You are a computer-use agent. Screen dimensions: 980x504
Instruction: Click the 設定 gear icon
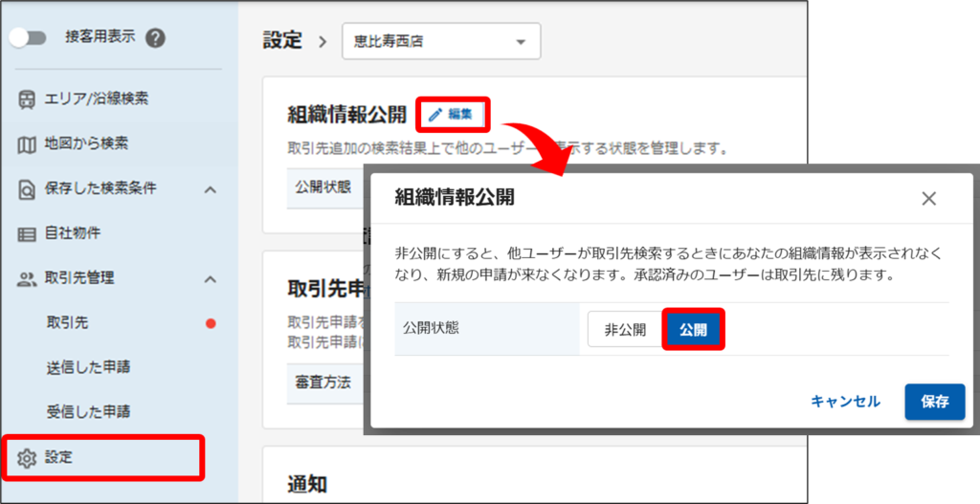[x=27, y=458]
